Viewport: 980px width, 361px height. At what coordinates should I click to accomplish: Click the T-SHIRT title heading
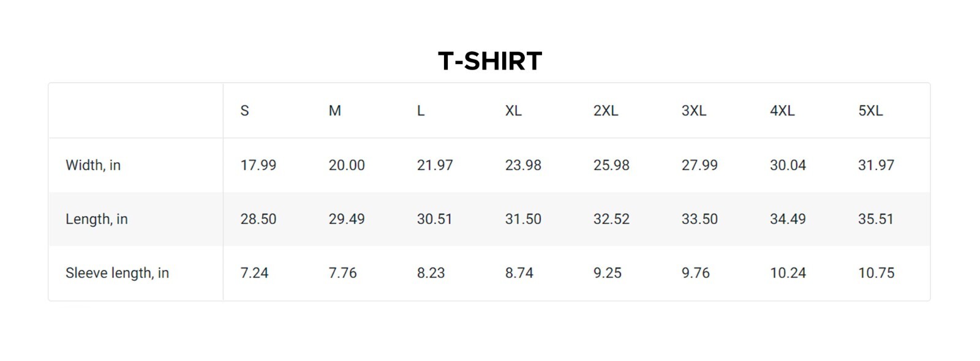pos(490,61)
